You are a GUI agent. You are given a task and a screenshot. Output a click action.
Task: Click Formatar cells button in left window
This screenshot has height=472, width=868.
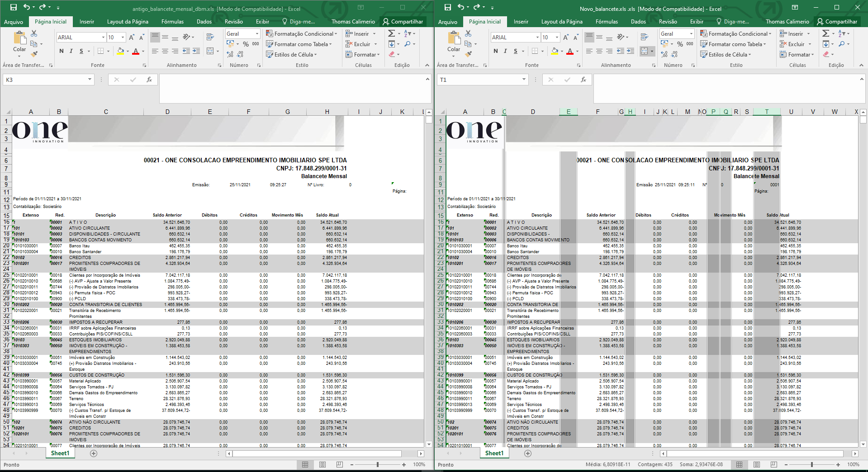[362, 54]
